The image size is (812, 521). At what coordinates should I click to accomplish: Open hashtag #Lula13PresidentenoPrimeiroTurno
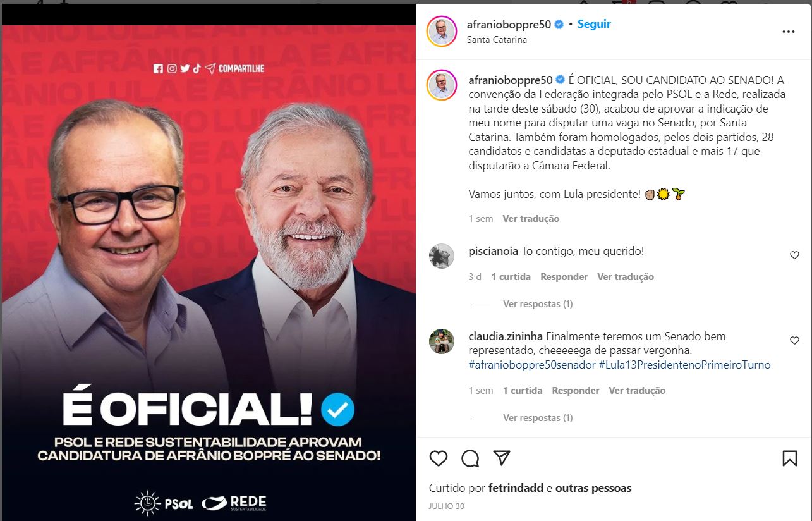click(685, 365)
